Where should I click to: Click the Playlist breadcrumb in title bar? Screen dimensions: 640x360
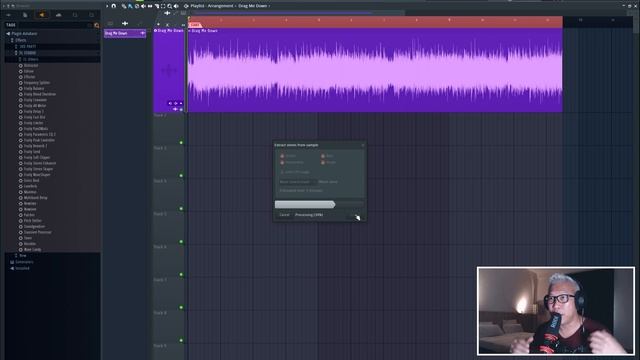point(198,6)
